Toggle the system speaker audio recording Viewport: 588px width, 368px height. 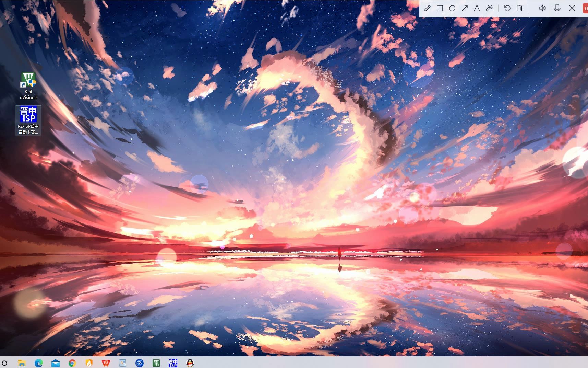(542, 8)
